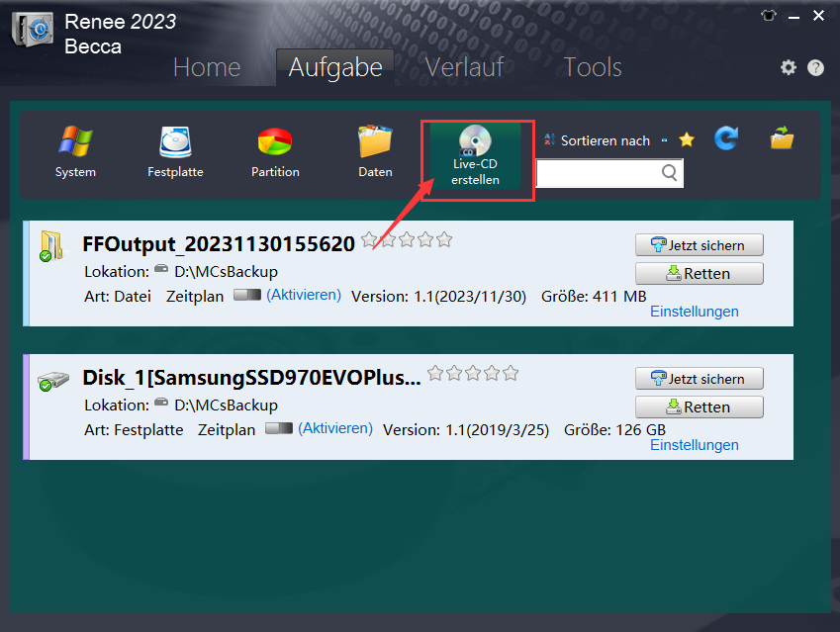
Task: Open Einstellungen for the FFOutput backup
Action: click(694, 311)
